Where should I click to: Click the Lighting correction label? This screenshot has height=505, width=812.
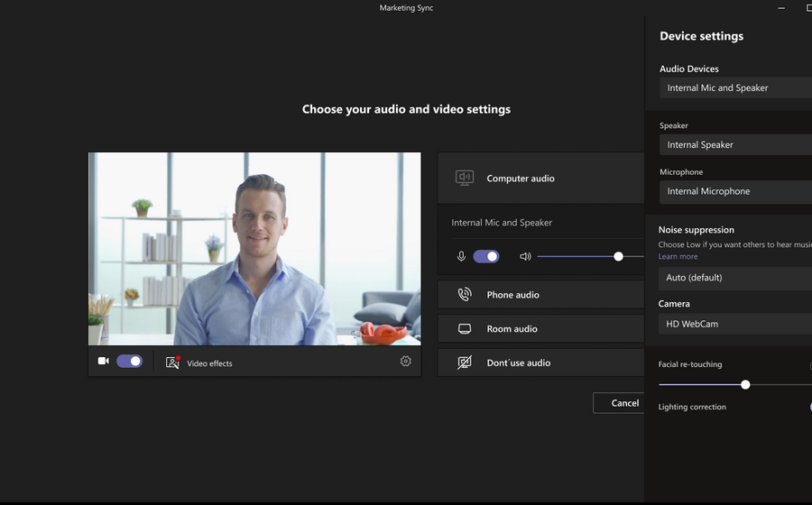[692, 407]
